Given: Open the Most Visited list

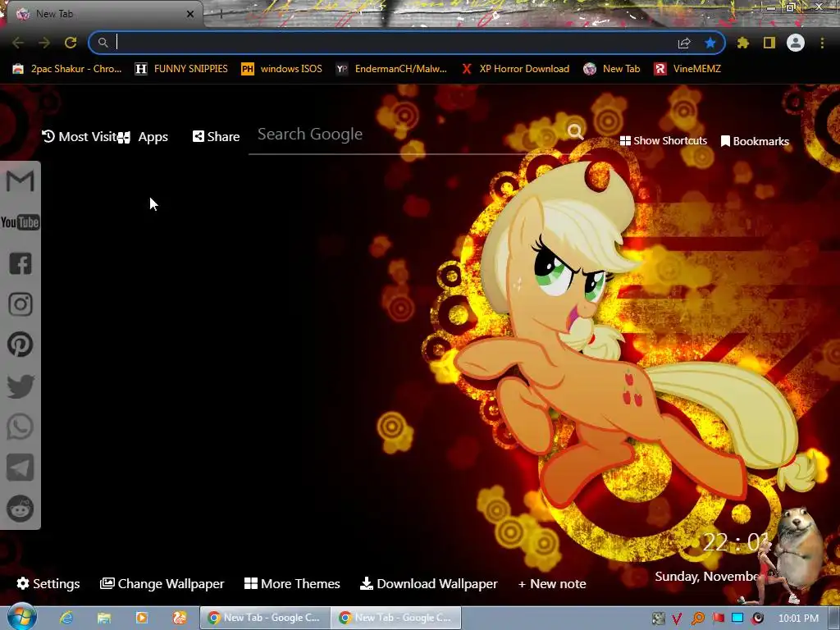Looking at the screenshot, I should [x=80, y=137].
